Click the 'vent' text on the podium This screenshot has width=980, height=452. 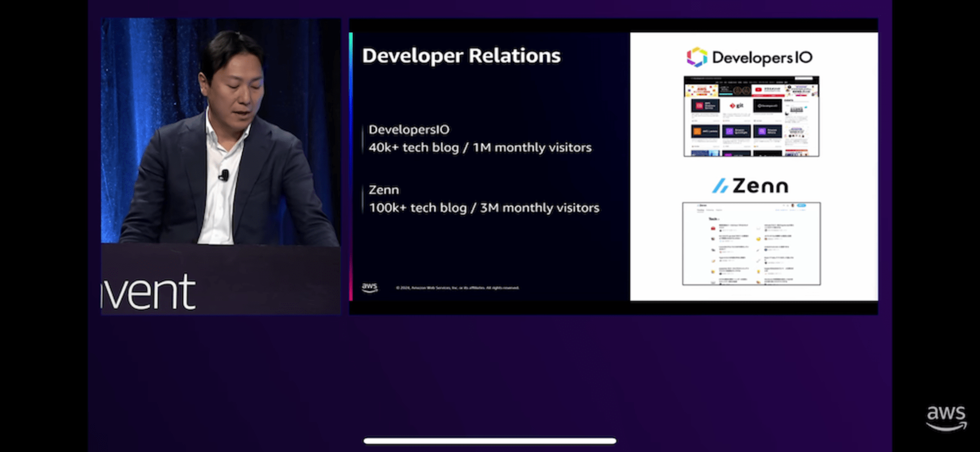pos(148,293)
